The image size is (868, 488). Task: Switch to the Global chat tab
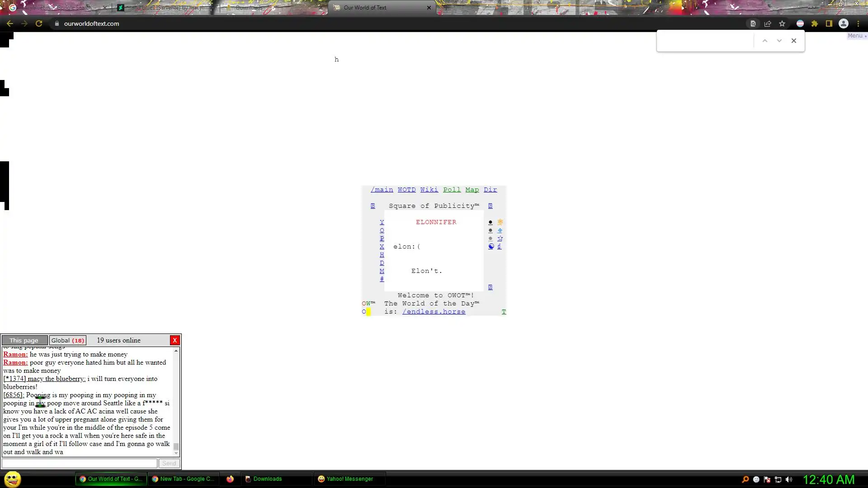67,340
